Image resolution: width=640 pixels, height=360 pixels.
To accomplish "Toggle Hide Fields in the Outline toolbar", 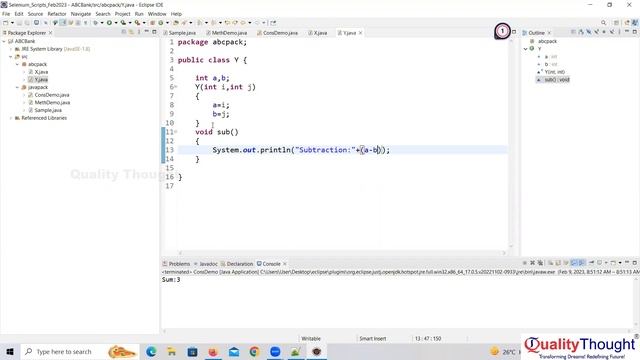I will (x=589, y=32).
